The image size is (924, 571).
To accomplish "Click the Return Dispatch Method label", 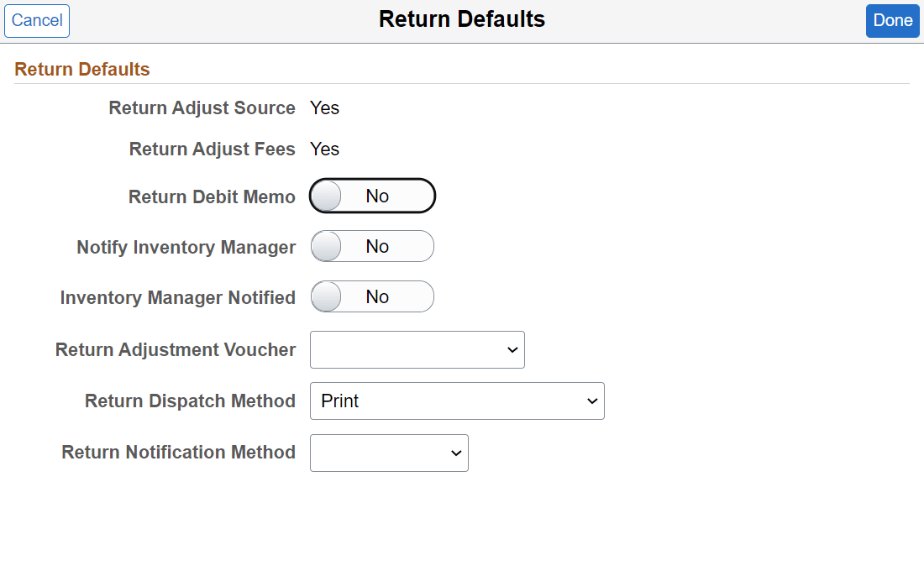I will point(190,401).
